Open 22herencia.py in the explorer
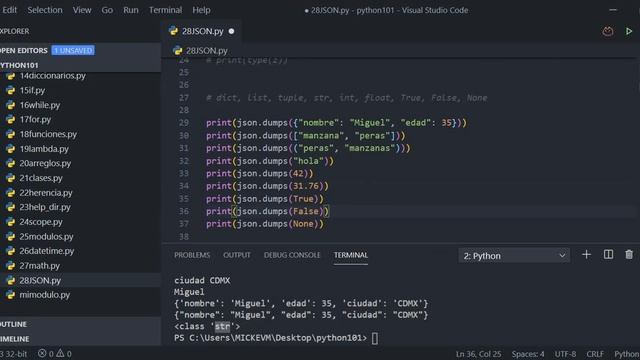The image size is (640, 360). click(x=46, y=193)
